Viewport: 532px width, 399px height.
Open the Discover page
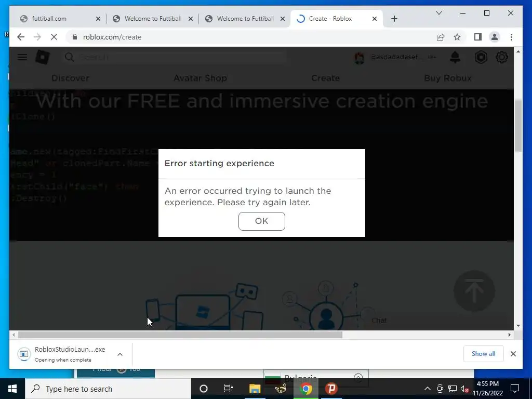[70, 78]
